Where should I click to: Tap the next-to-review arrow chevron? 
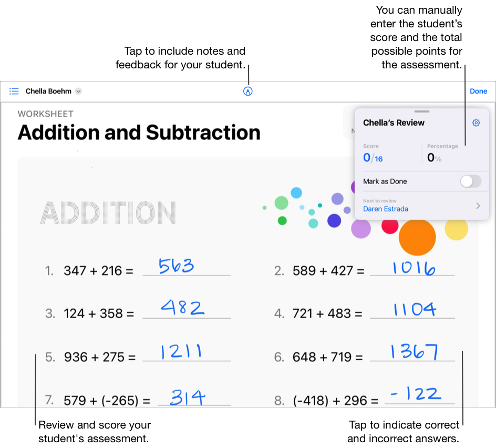click(x=478, y=206)
